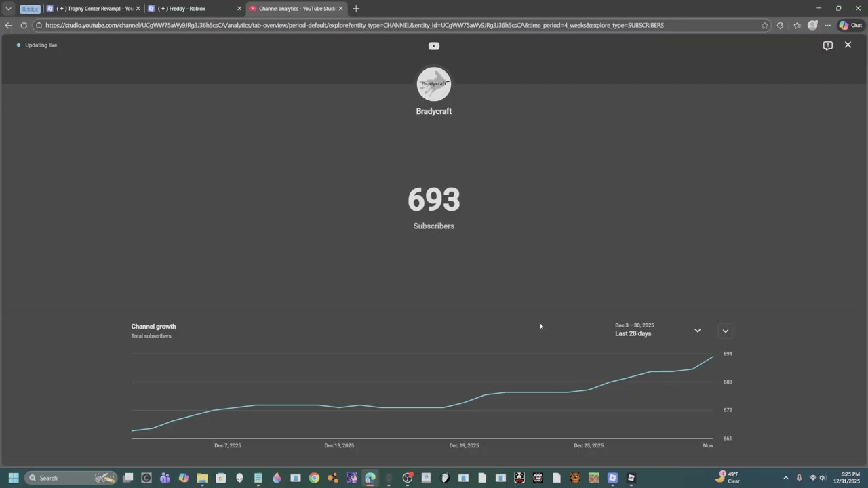The height and width of the screenshot is (488, 868).
Task: Open the browser profile avatar
Action: click(812, 26)
